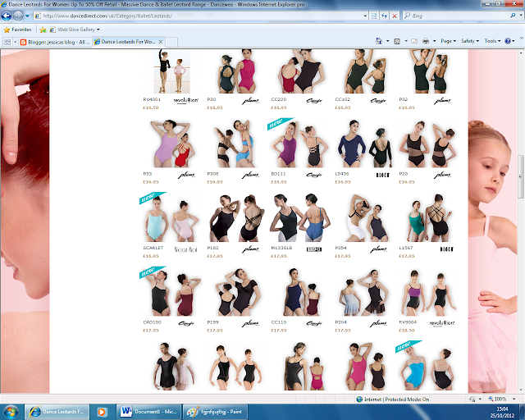Click the Add to Favorites Bar icon
525x420 pixels.
43,30
